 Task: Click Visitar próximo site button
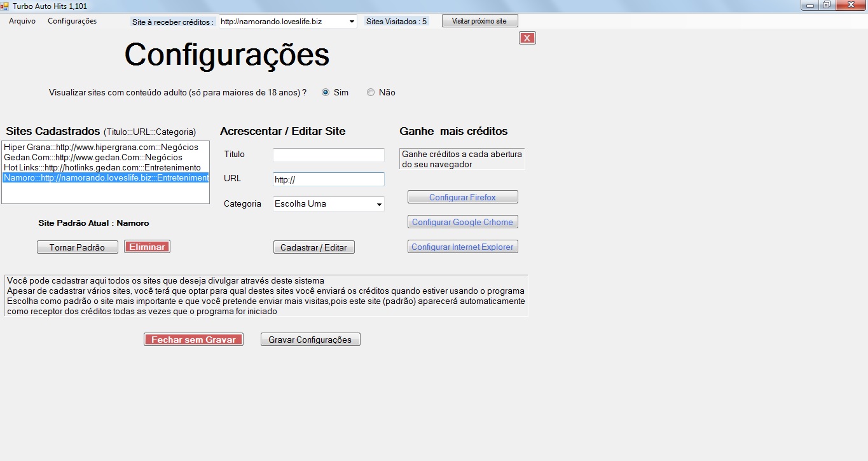click(479, 21)
